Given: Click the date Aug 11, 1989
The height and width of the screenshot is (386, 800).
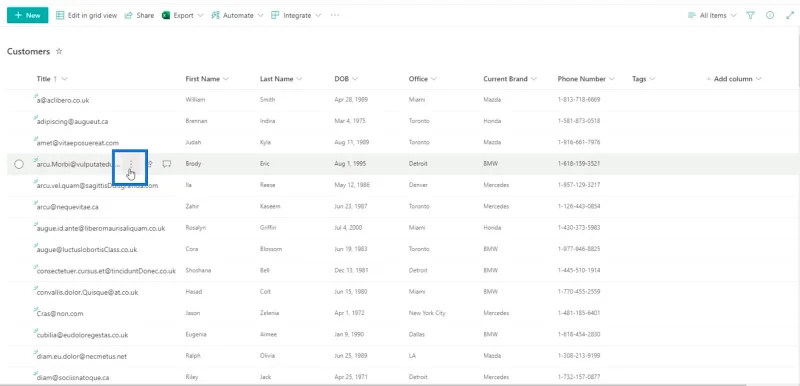Looking at the screenshot, I should coord(352,142).
